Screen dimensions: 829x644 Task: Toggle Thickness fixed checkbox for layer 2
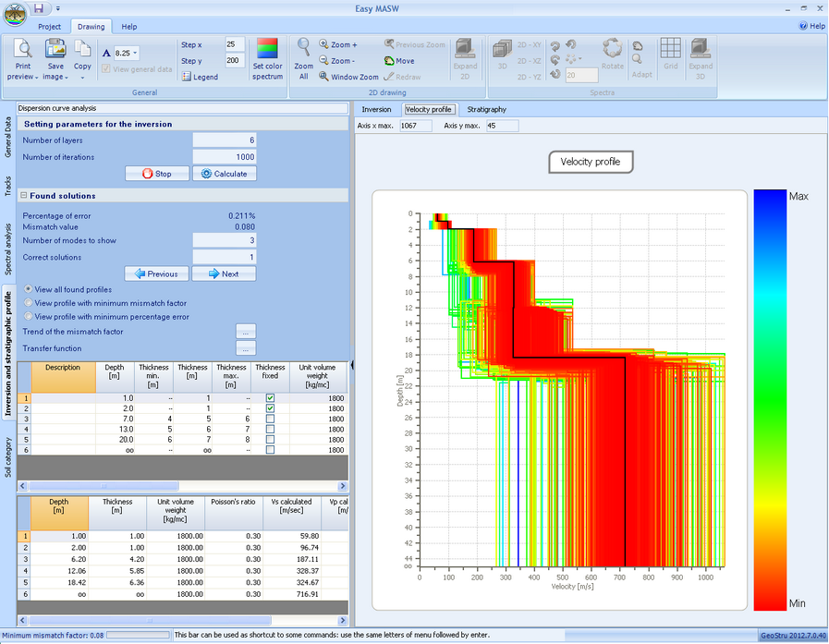pos(270,408)
